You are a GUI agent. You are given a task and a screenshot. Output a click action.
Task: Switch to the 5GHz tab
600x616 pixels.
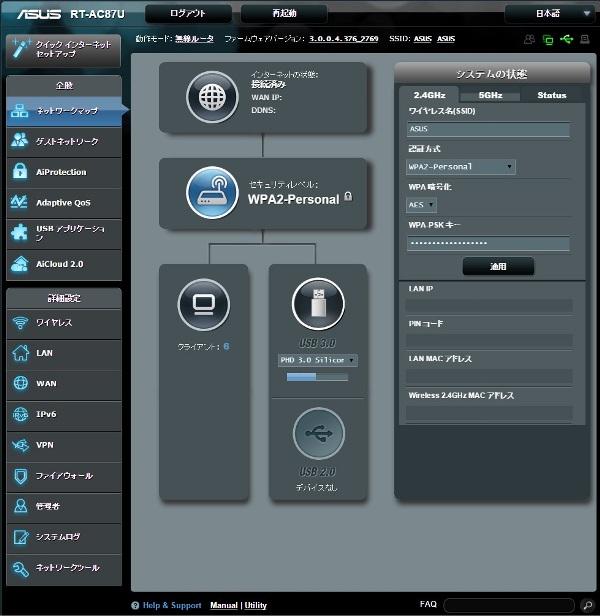point(490,95)
